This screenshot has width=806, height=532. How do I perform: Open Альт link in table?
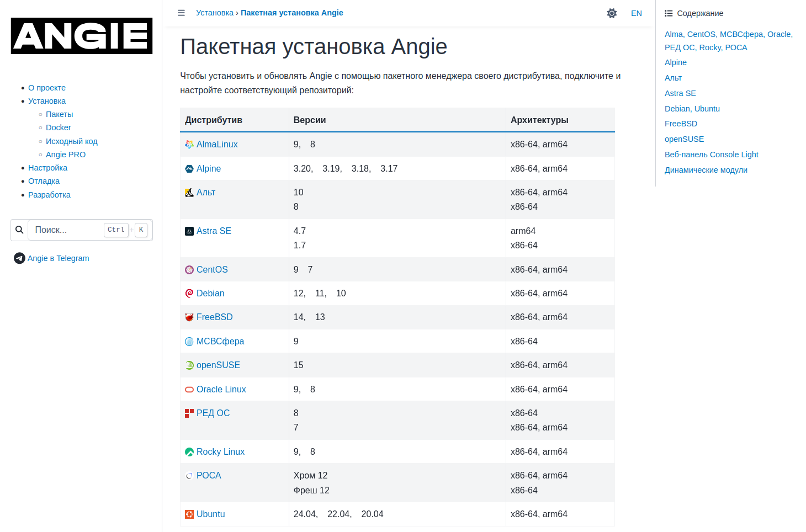(x=206, y=192)
